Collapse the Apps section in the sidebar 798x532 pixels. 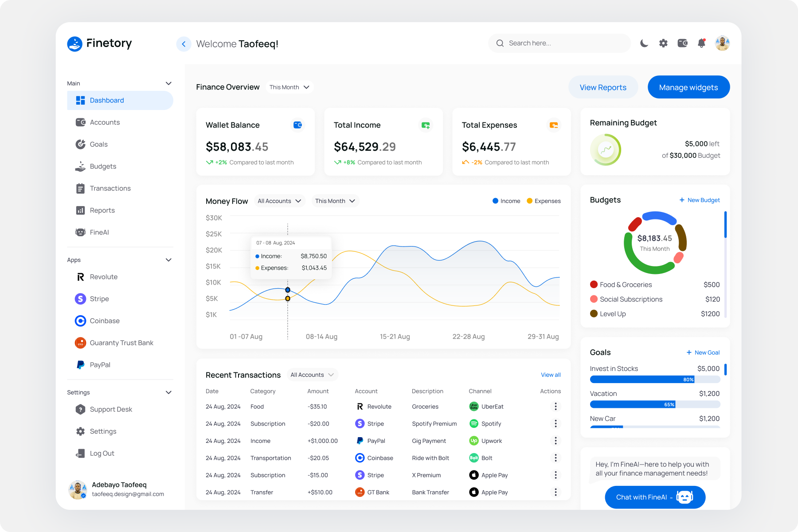(x=168, y=260)
